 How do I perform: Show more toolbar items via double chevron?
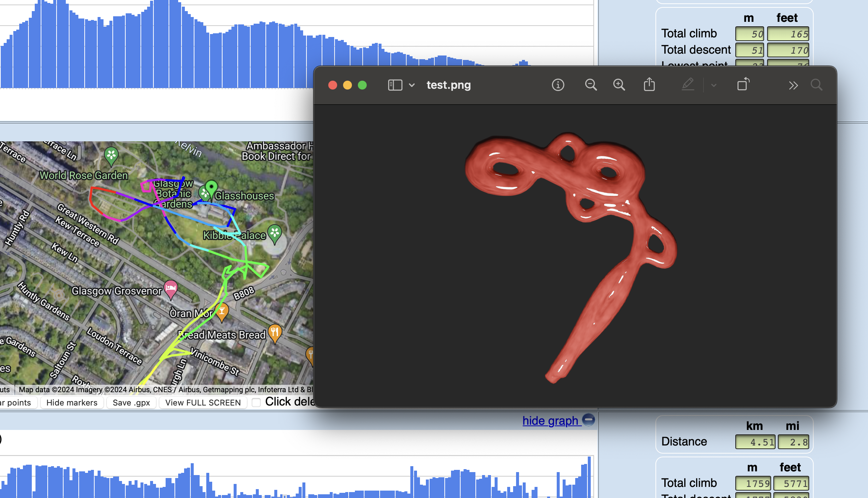(793, 85)
